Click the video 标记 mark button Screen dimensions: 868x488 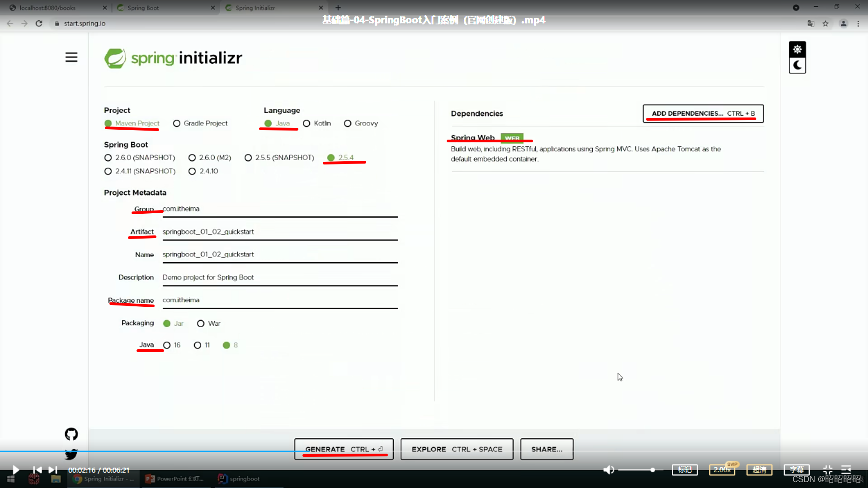pos(685,470)
